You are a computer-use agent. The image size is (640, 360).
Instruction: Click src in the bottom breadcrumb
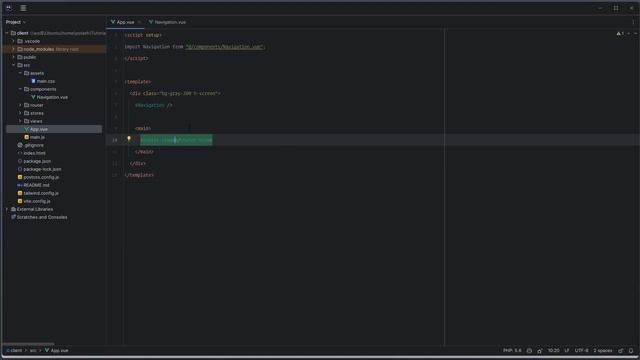pos(33,351)
